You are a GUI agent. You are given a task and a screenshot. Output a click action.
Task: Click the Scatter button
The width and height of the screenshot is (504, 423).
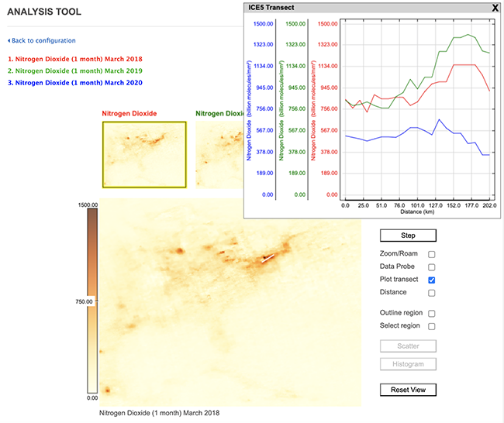(x=408, y=346)
